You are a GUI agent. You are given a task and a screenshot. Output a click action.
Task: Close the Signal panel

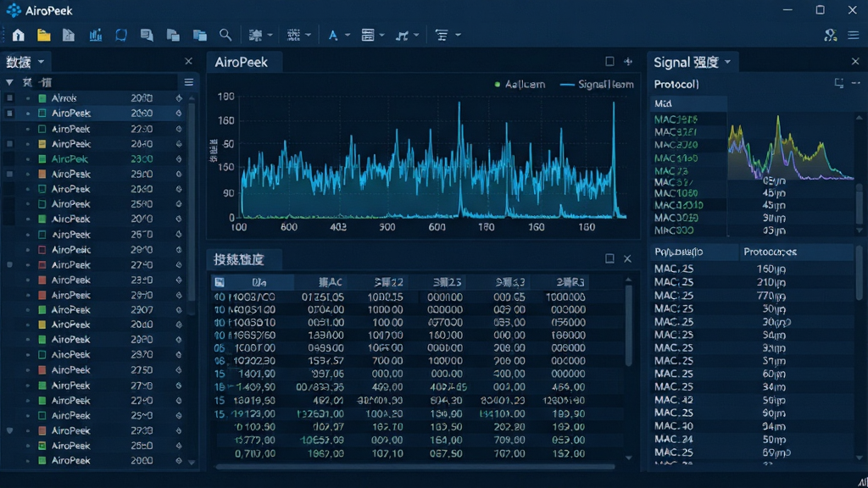[x=855, y=61]
